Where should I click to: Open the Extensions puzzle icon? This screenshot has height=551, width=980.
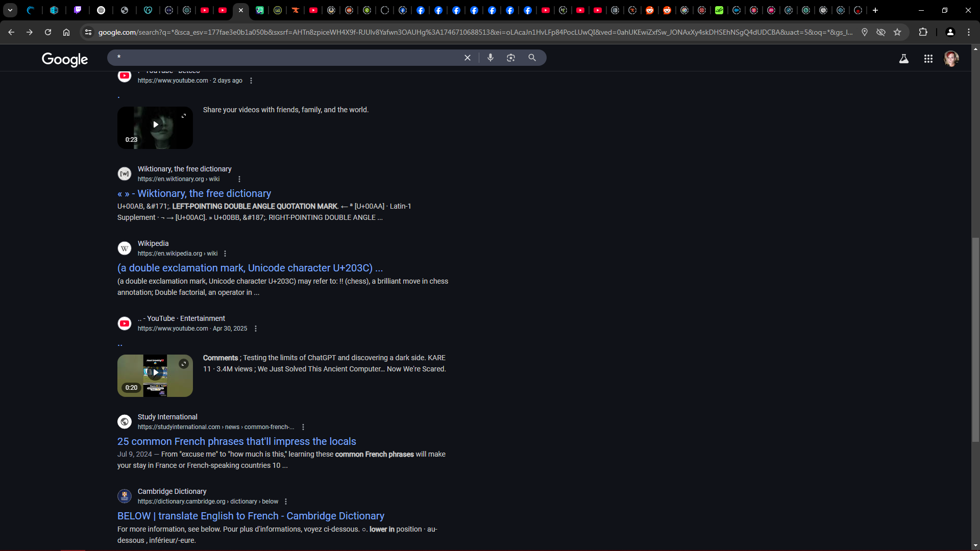pyautogui.click(x=923, y=32)
